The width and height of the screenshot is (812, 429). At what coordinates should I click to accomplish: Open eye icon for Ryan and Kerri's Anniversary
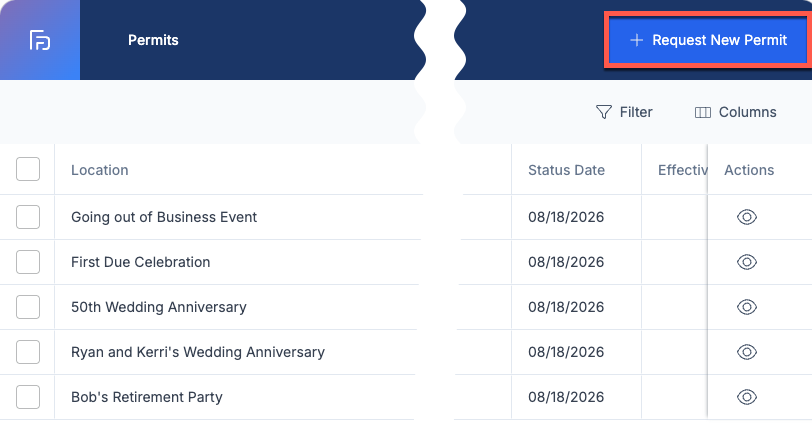pos(747,352)
